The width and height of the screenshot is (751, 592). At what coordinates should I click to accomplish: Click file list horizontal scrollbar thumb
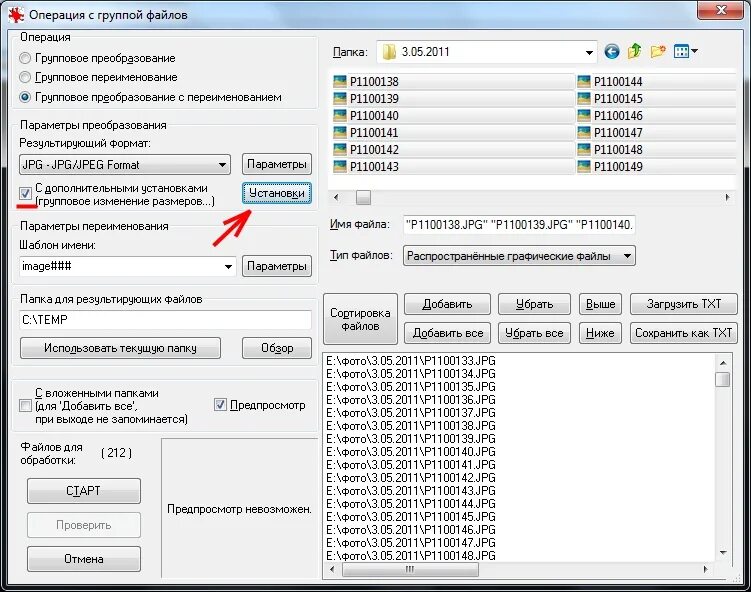click(410, 569)
